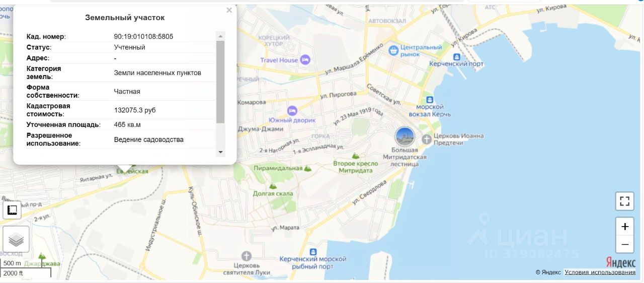
Task: Click the Travel House hotel icon
Action: (x=305, y=60)
